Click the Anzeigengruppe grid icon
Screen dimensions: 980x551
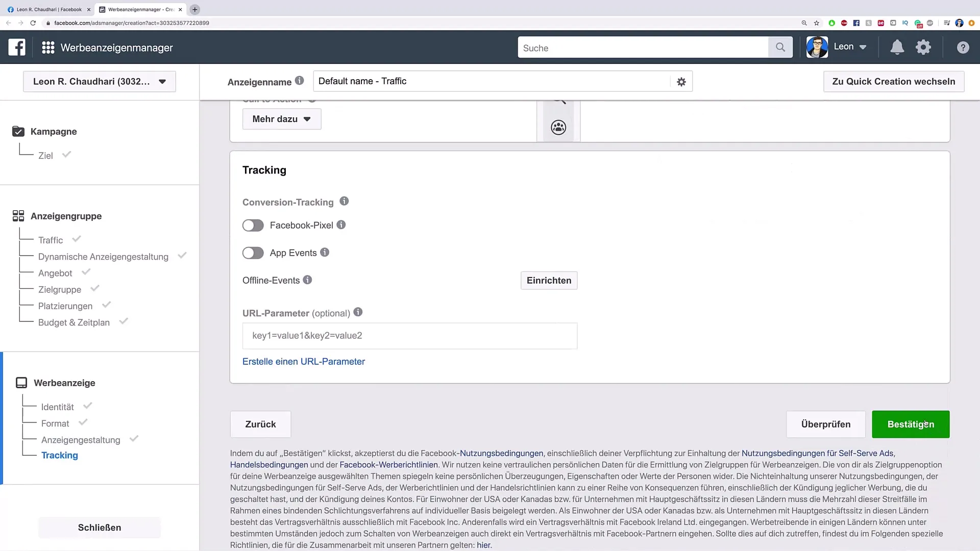pyautogui.click(x=18, y=216)
